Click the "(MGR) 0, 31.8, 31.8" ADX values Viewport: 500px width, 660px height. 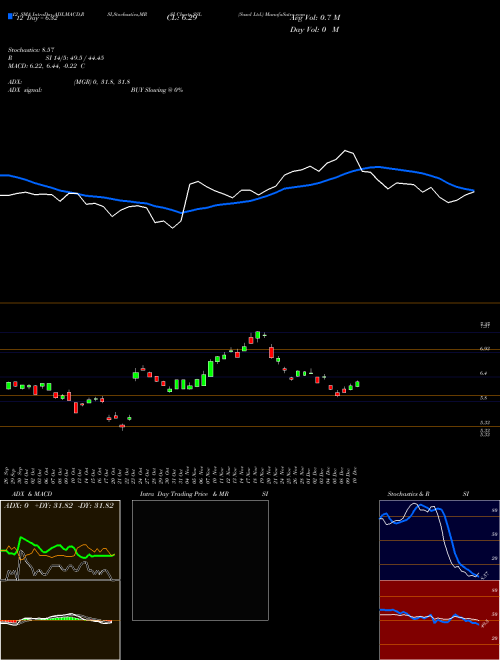click(x=101, y=82)
